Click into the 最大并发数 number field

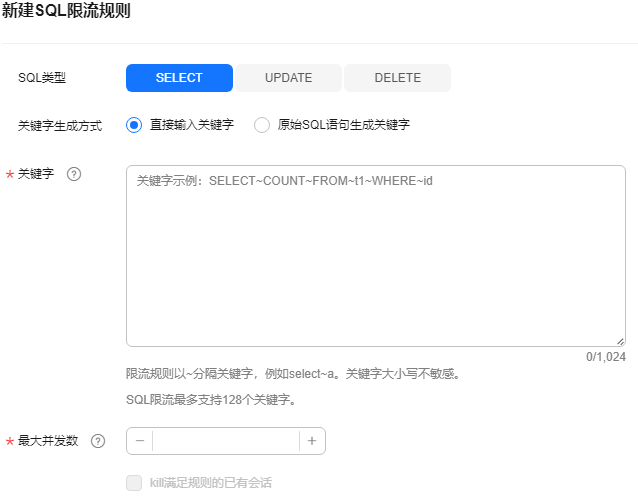226,441
